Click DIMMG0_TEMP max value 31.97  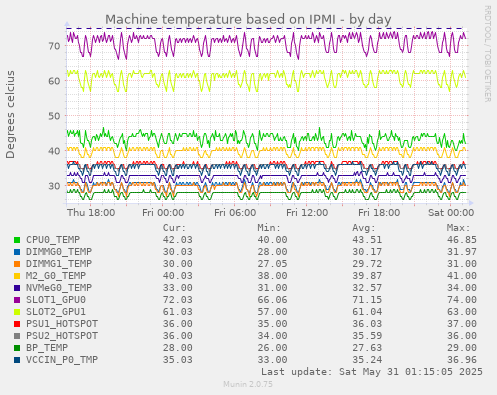click(x=462, y=252)
